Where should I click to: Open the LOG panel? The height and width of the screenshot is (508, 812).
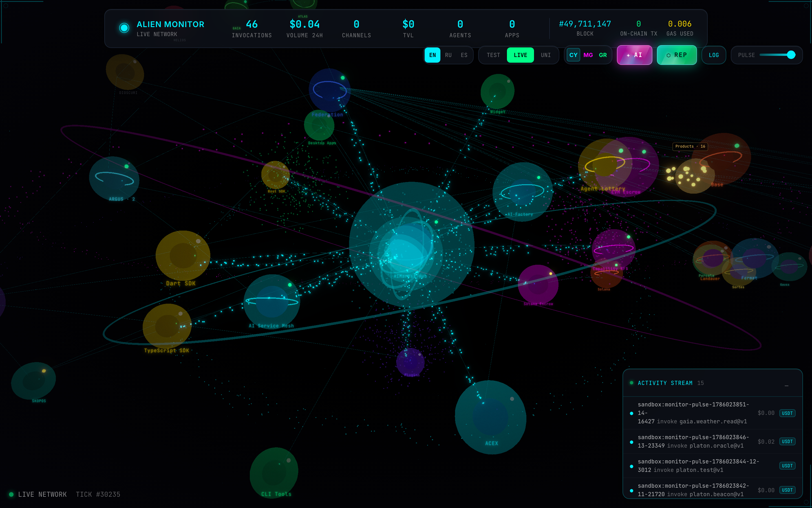pyautogui.click(x=714, y=55)
